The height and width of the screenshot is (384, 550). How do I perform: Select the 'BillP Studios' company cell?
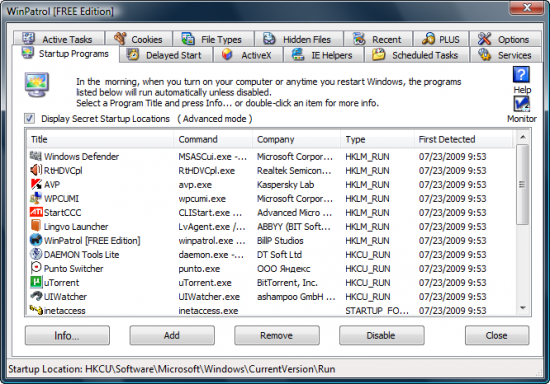280,241
